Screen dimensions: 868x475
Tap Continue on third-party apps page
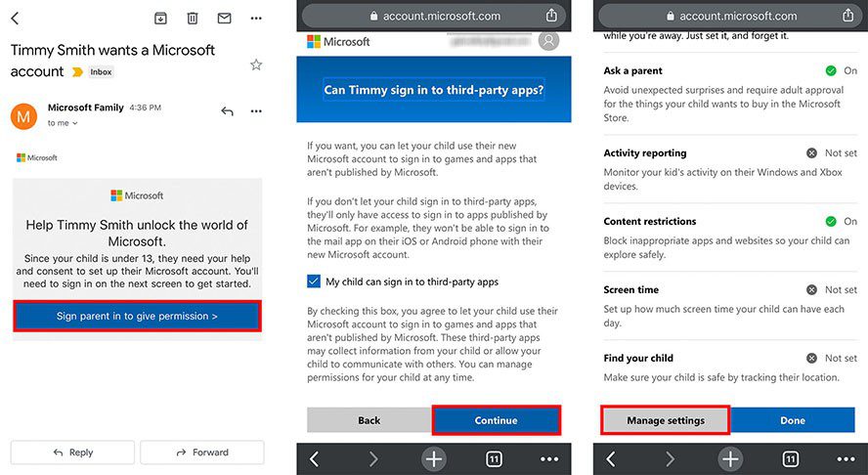coord(496,420)
